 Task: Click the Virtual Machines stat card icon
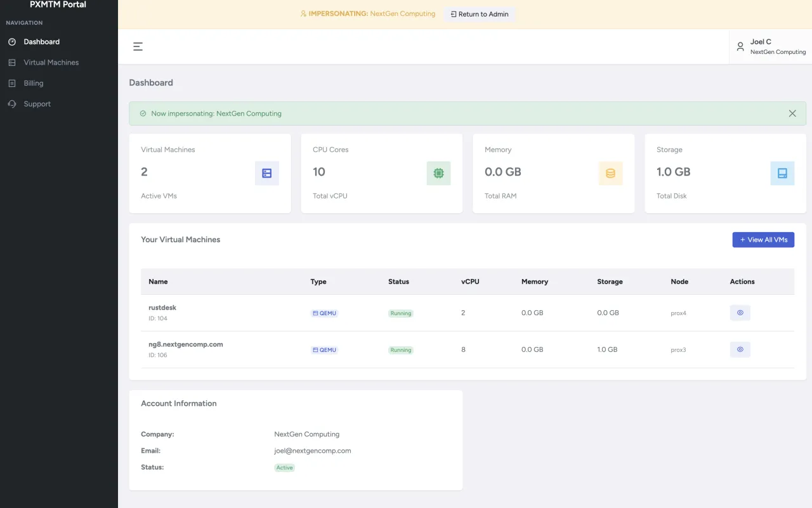coord(266,173)
